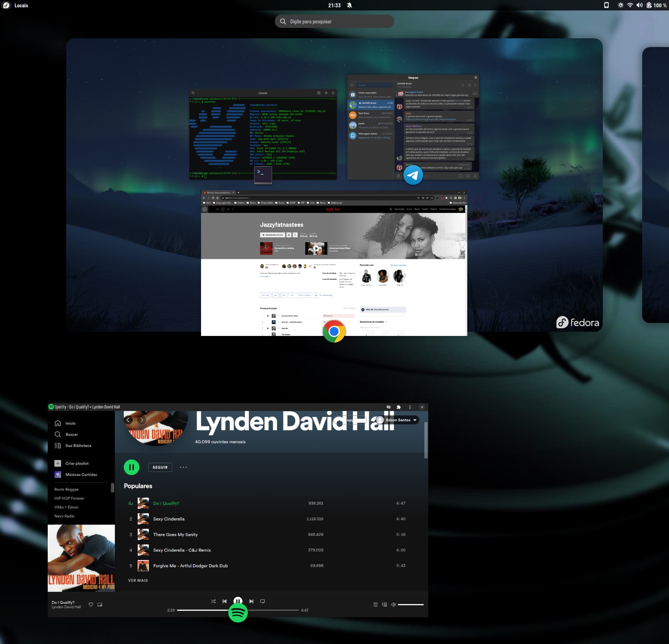
Task: Like the song Do I Qualify? with heart icon
Action: [91, 605]
